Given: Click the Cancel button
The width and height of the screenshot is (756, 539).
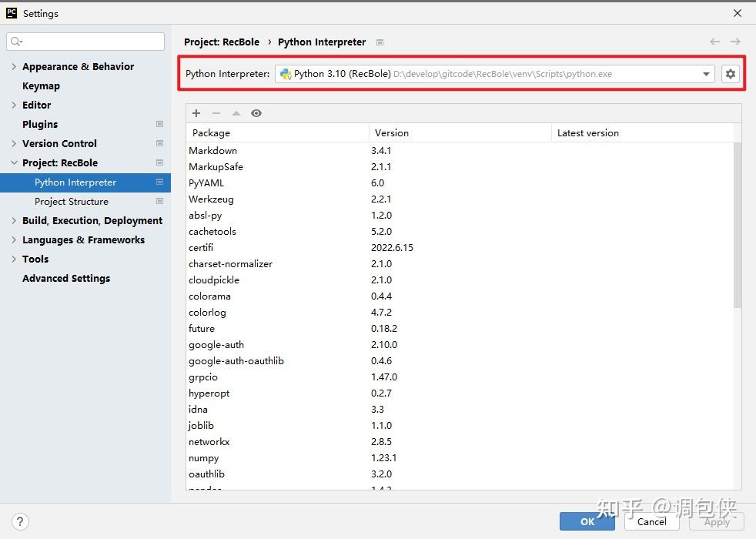Looking at the screenshot, I should pyautogui.click(x=651, y=521).
